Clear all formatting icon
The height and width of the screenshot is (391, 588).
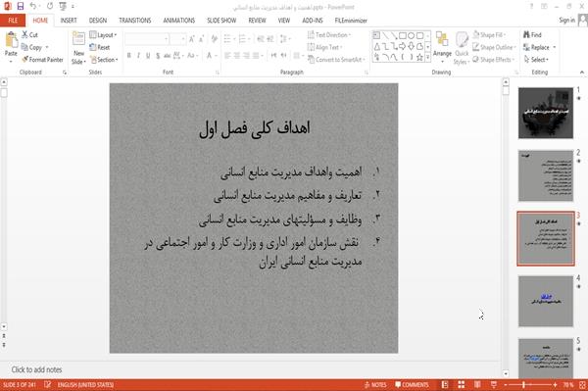(215, 39)
